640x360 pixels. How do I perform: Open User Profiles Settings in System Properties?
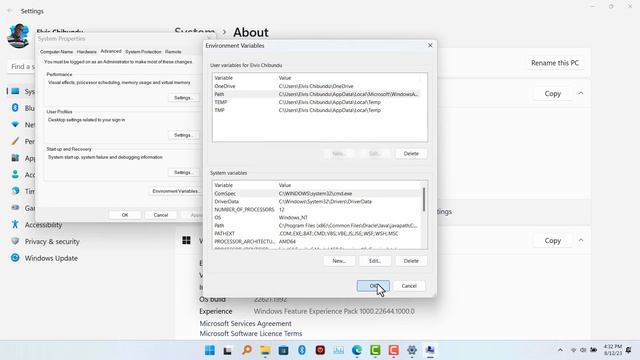pos(183,135)
